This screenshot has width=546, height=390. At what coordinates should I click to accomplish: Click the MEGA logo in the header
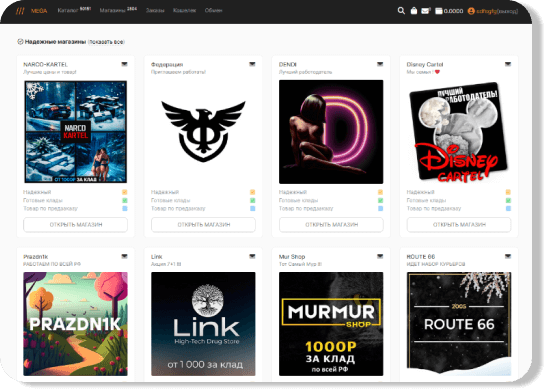(x=32, y=11)
